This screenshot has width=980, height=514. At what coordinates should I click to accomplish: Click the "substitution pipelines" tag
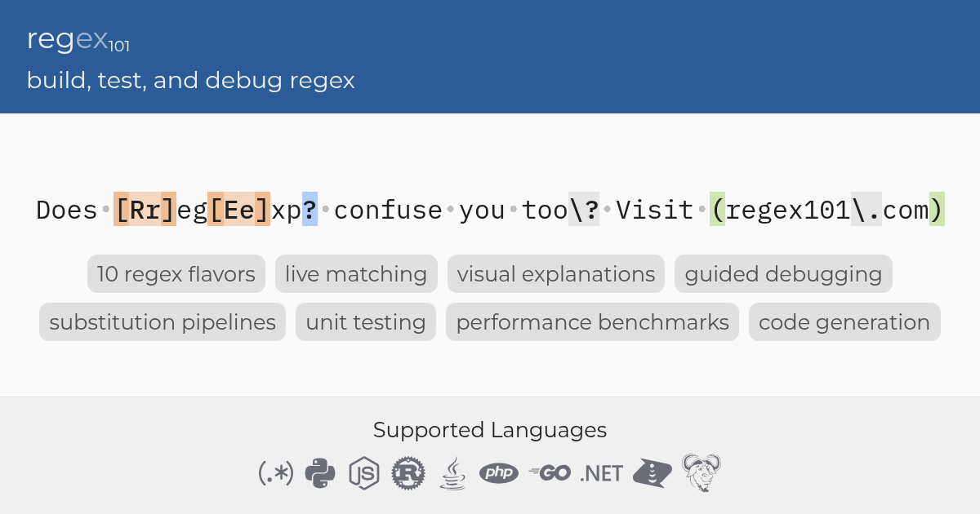[163, 322]
